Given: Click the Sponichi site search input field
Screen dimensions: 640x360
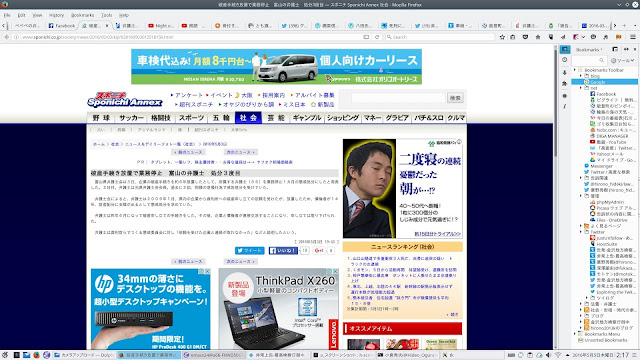Looking at the screenshot, I should (398, 98).
